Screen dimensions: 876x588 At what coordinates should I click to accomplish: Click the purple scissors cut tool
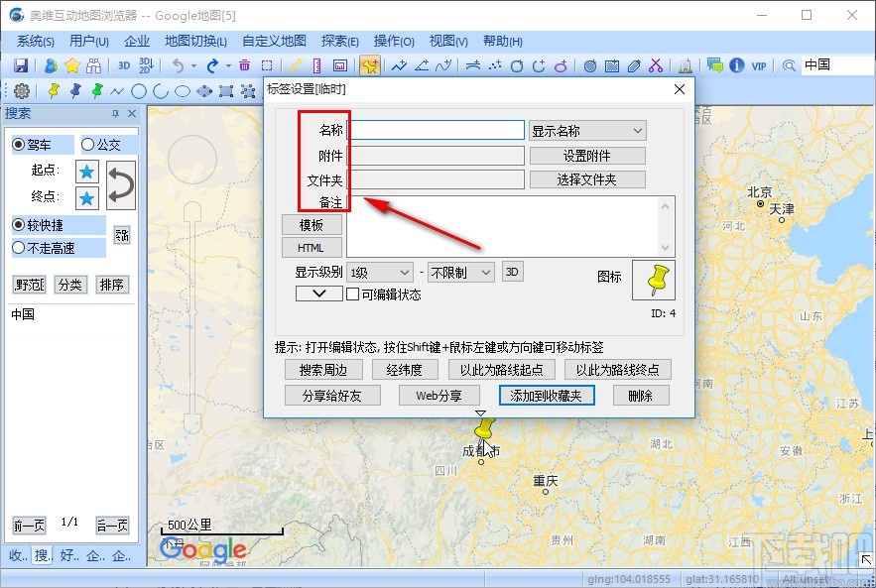click(656, 65)
